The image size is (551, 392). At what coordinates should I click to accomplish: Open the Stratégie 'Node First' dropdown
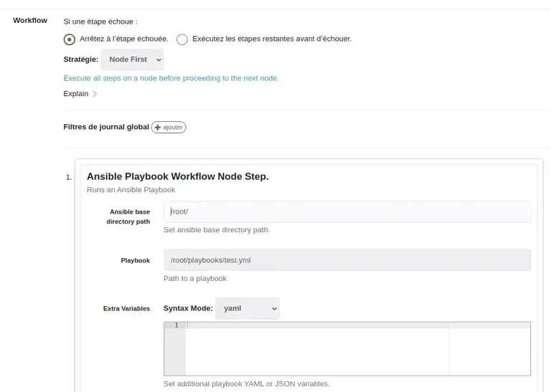click(x=133, y=59)
